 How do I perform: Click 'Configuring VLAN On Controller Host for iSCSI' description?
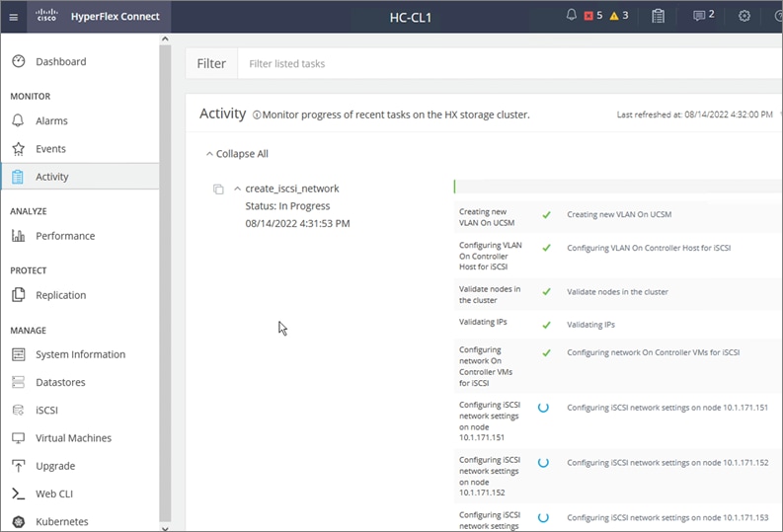coord(649,248)
